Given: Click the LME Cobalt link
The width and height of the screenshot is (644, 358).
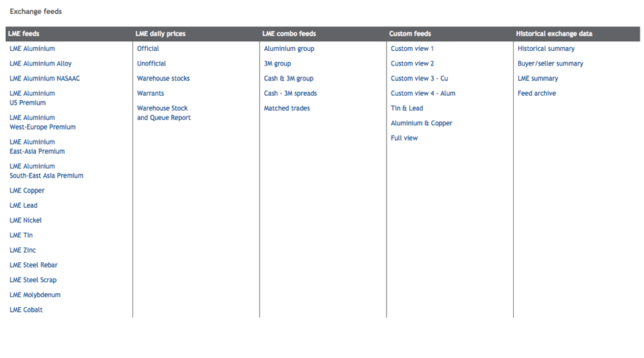Looking at the screenshot, I should 26,309.
